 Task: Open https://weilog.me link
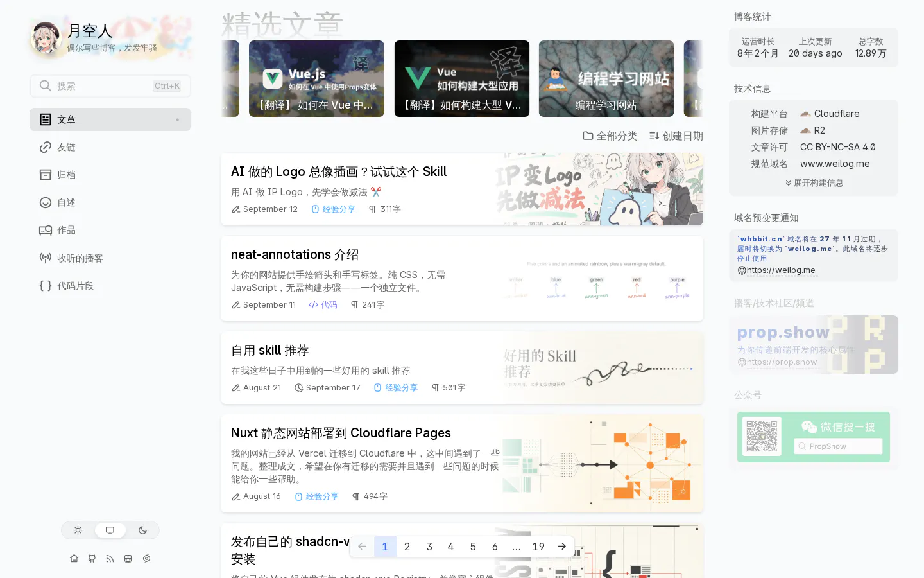pos(781,270)
